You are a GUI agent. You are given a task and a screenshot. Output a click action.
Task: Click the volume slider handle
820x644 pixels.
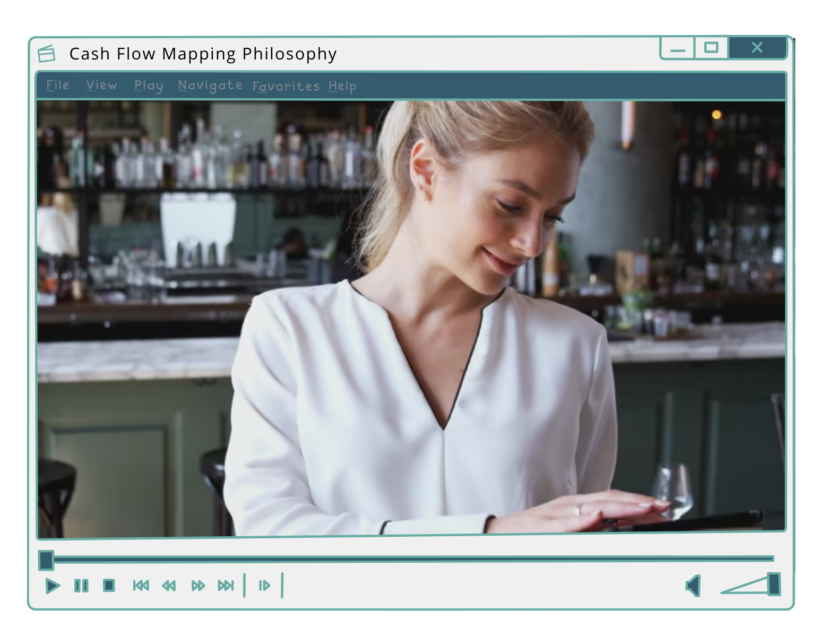774,584
